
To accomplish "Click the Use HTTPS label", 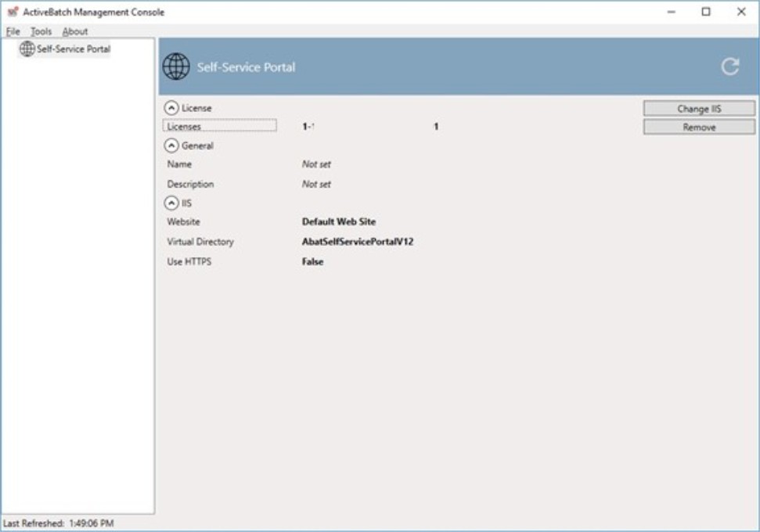I will (x=189, y=261).
